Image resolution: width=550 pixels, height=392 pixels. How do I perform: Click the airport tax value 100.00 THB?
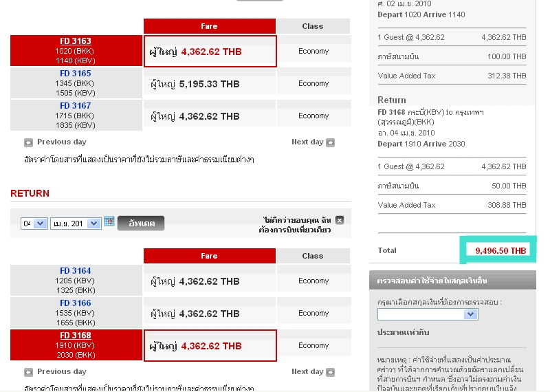point(507,56)
